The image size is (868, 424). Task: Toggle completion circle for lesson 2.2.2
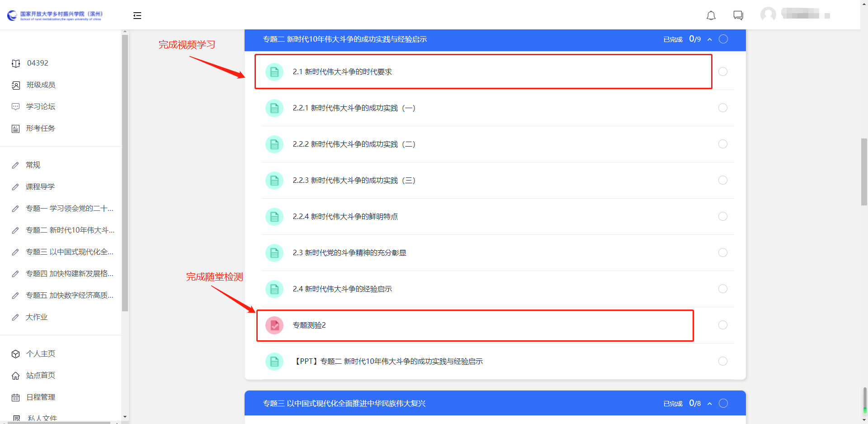click(x=723, y=144)
